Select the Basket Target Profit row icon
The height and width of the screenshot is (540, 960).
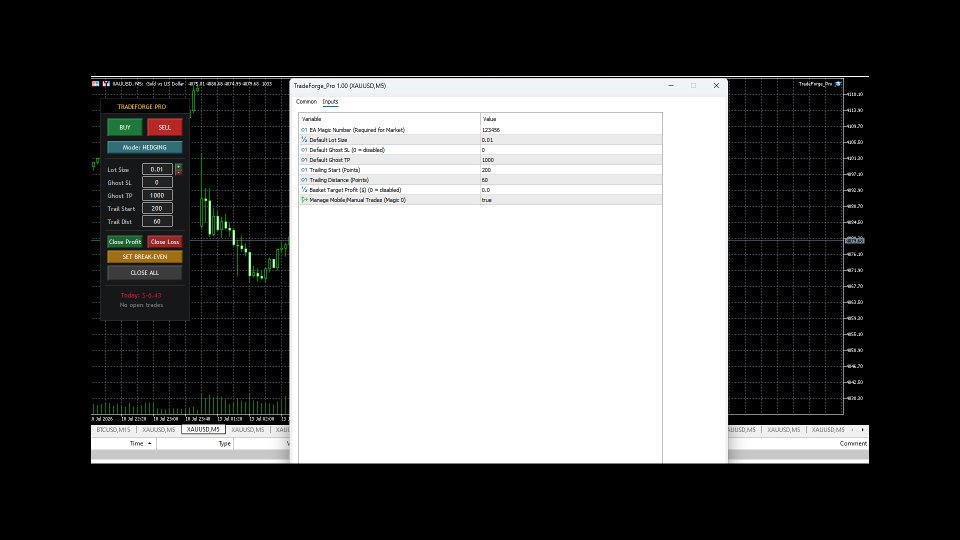click(x=304, y=190)
